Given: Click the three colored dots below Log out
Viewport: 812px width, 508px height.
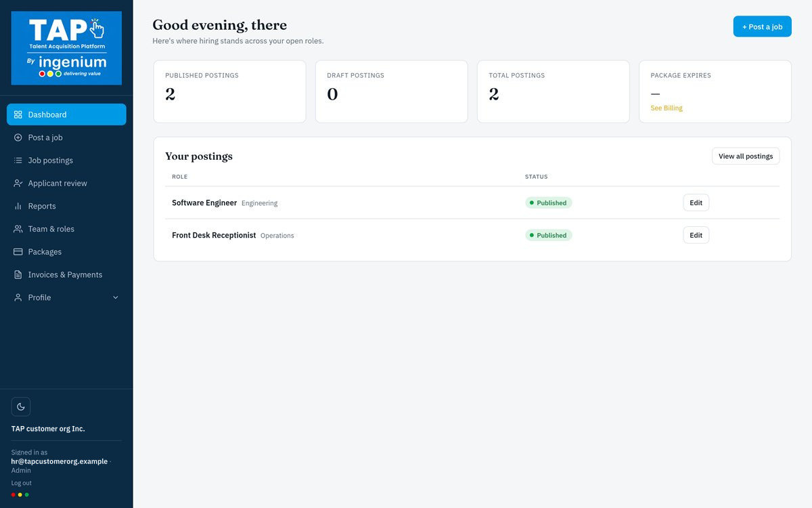Looking at the screenshot, I should [x=20, y=494].
